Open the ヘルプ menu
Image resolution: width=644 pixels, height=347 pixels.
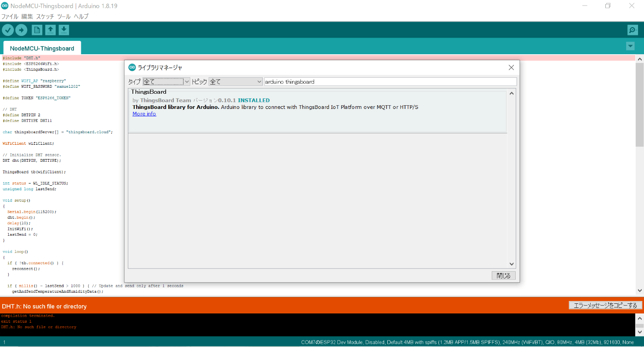[x=81, y=16]
